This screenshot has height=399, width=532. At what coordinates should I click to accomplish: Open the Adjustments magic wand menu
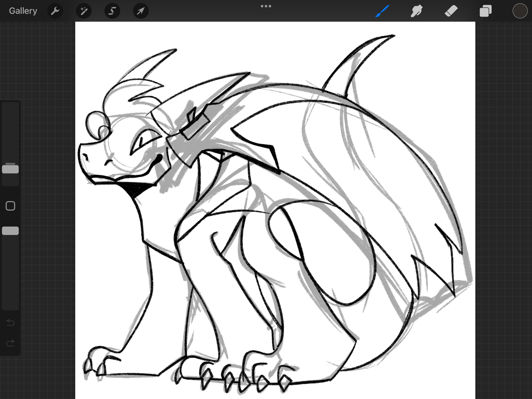click(x=84, y=11)
